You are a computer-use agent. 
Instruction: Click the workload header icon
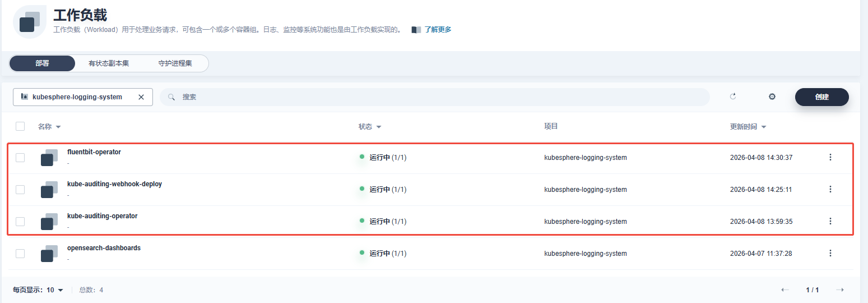[x=30, y=21]
